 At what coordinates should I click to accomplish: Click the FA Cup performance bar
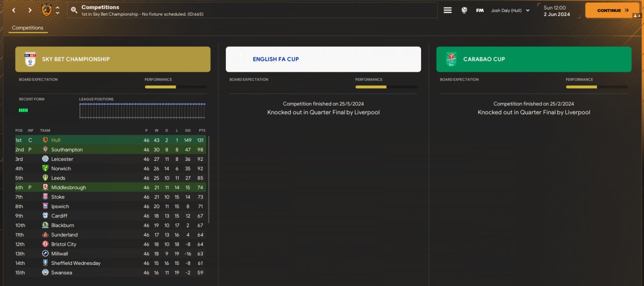point(386,87)
